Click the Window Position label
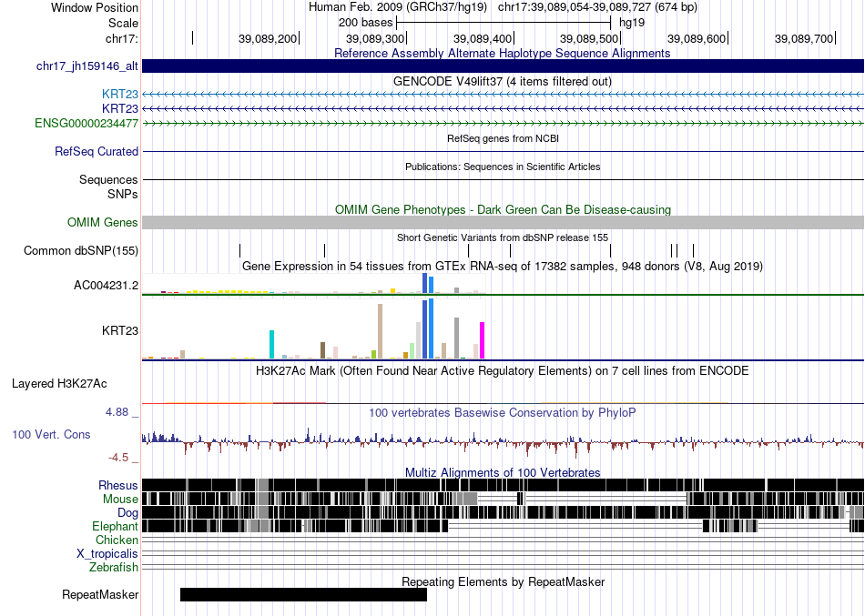 pyautogui.click(x=95, y=7)
